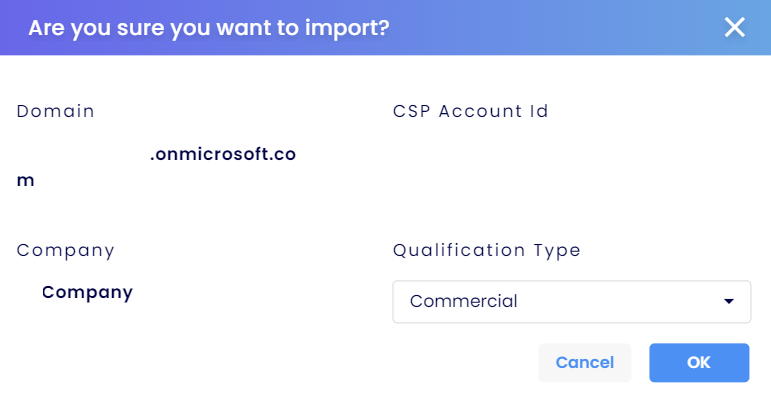
Task: Confirm import with the OK button
Action: (699, 363)
